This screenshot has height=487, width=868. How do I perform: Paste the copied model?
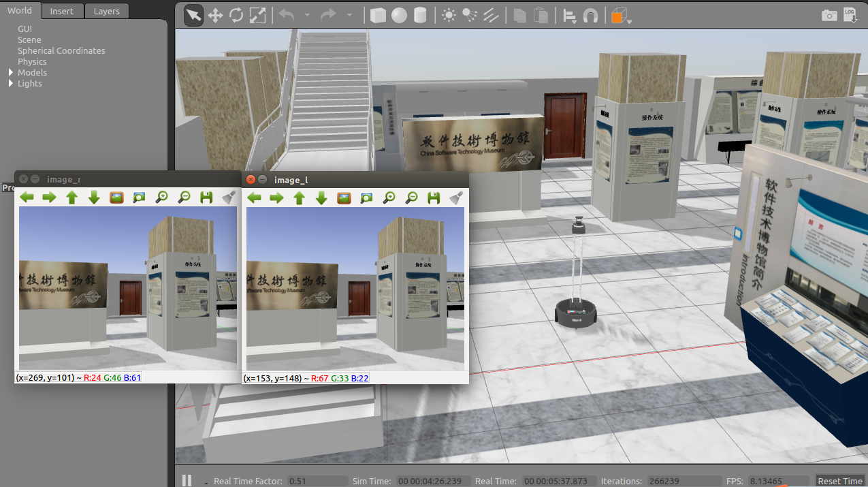point(541,16)
